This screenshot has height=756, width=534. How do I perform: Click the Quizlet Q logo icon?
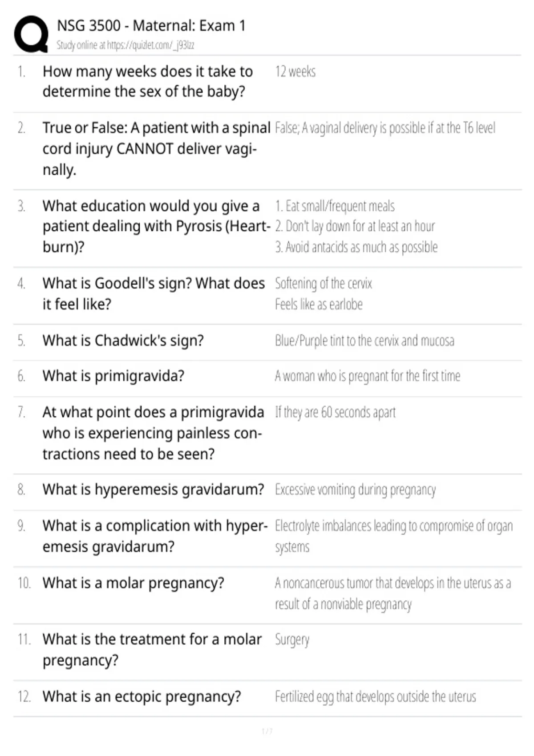(x=31, y=34)
